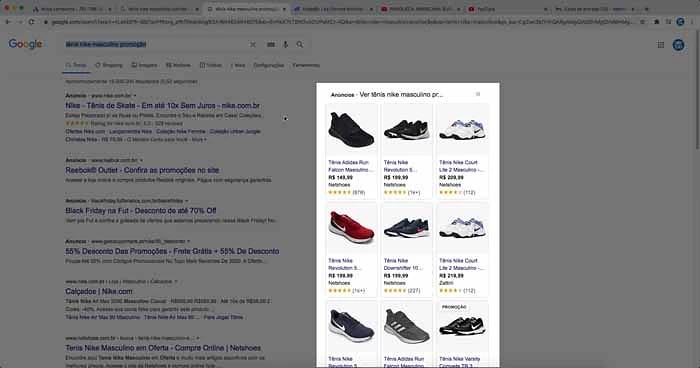This screenshot has height=368, width=700.
Task: Close the active Google search tab
Action: (x=284, y=9)
